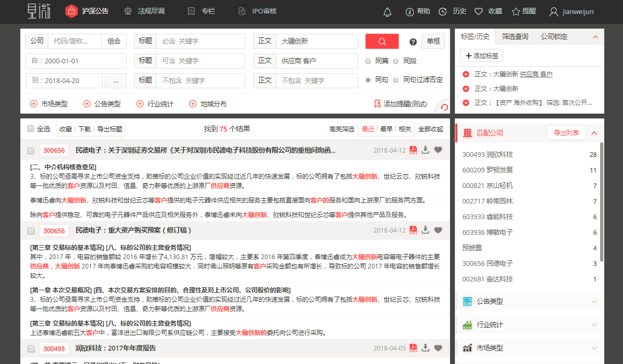This screenshot has width=623, height=364.
Task: Click the 组合 button
Action: tap(114, 42)
